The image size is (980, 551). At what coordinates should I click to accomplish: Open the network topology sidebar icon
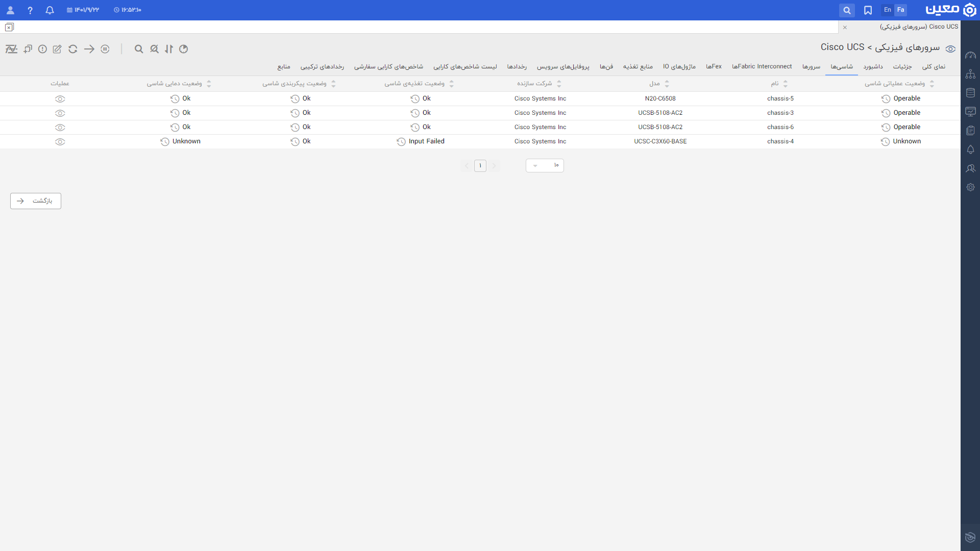point(970,74)
